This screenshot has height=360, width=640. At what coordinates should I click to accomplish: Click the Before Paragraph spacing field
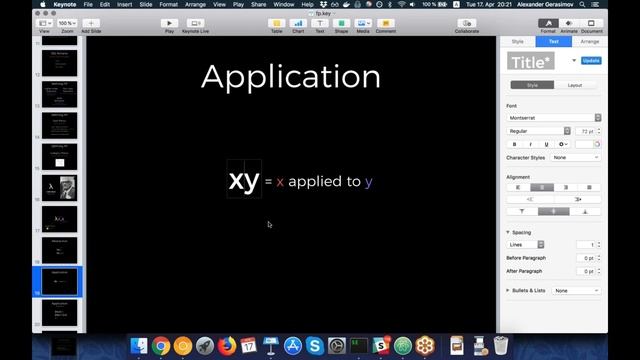pos(586,258)
